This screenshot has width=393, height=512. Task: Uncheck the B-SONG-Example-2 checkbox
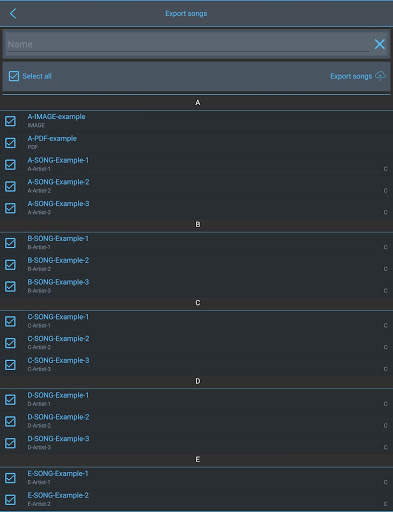[x=10, y=265]
